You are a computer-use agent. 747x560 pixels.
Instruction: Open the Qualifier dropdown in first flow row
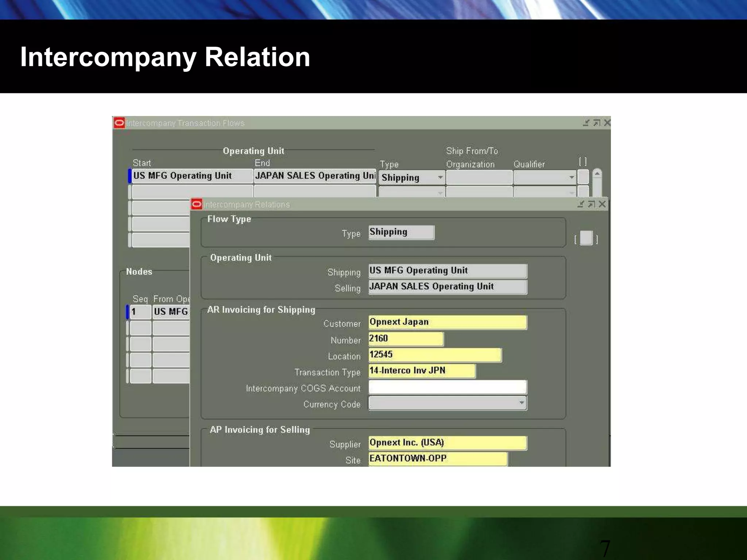572,178
